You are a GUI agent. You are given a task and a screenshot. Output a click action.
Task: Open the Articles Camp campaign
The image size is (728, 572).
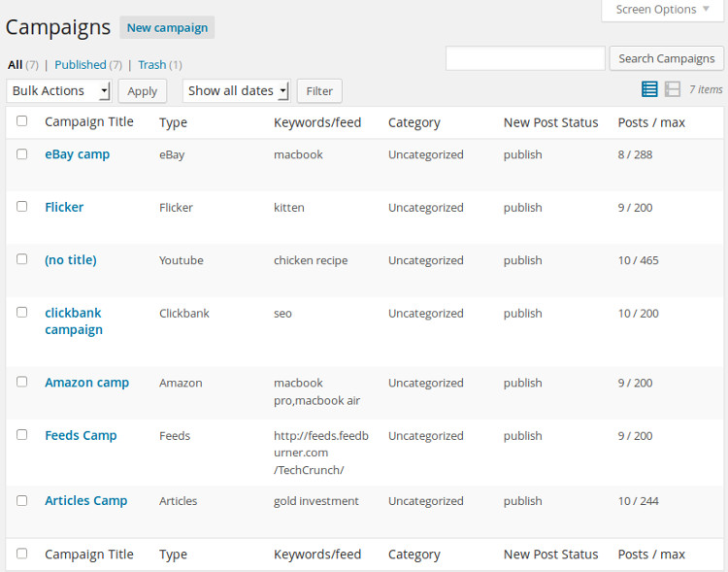[85, 501]
